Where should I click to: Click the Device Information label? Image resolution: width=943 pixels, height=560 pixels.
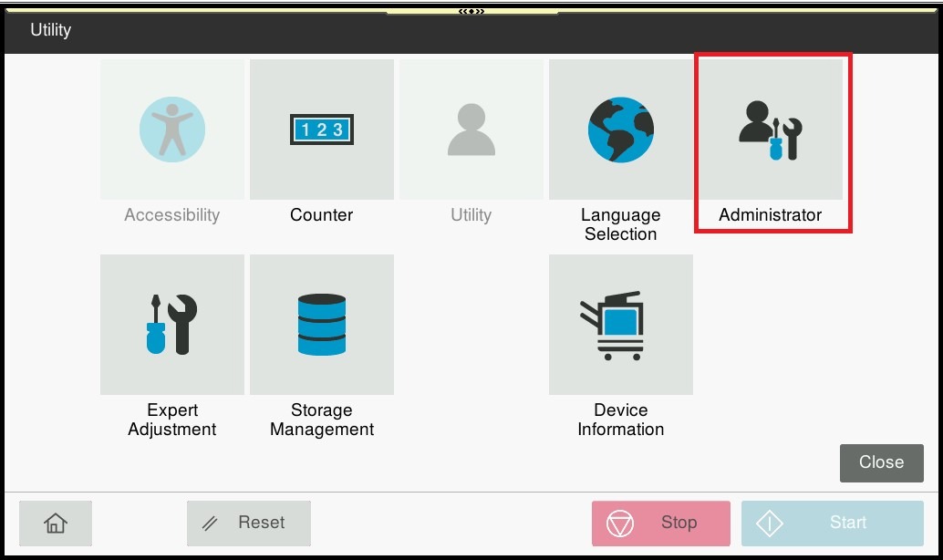[x=620, y=420]
